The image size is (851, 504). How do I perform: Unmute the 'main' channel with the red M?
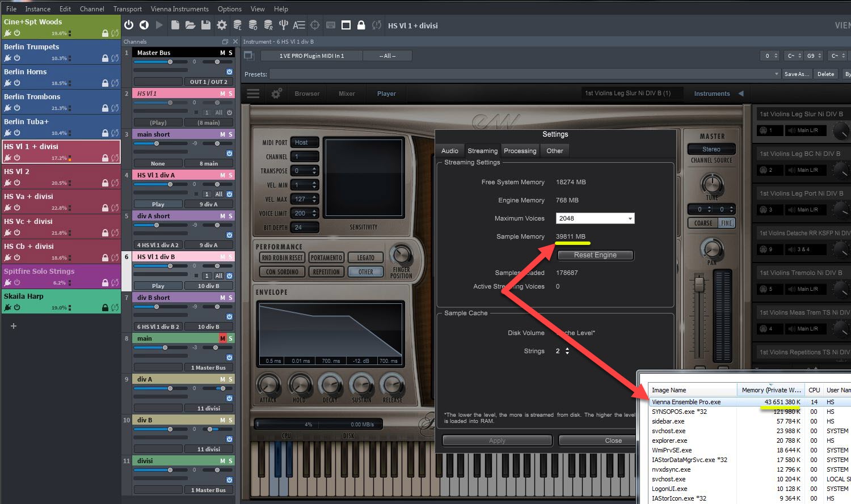point(222,338)
